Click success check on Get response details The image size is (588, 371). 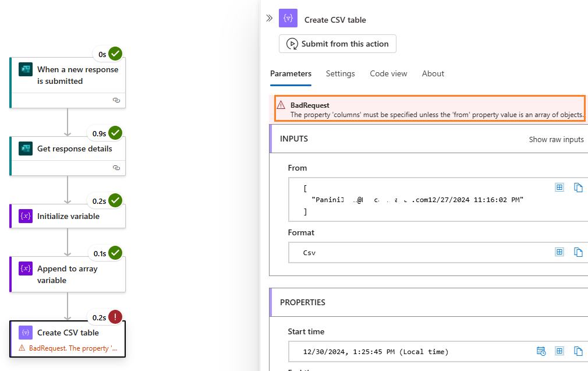(x=115, y=133)
